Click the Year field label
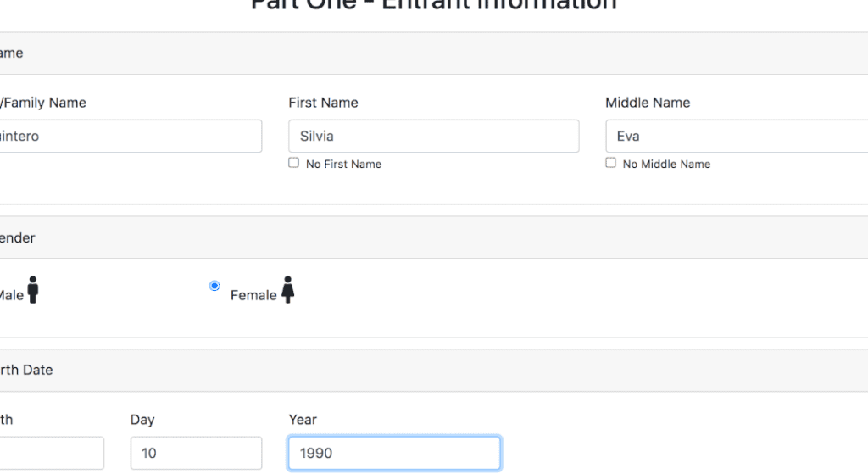Screen dimensions: 868x474 (303, 420)
